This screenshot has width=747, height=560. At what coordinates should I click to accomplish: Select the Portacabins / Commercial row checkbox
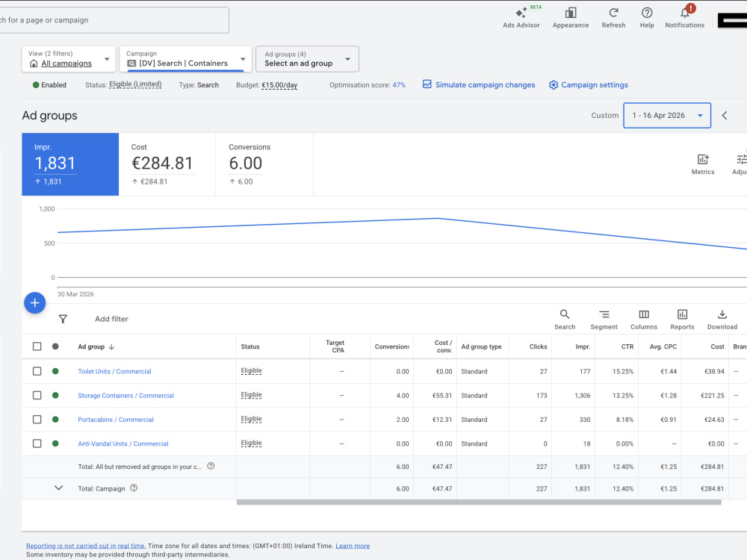tap(37, 419)
